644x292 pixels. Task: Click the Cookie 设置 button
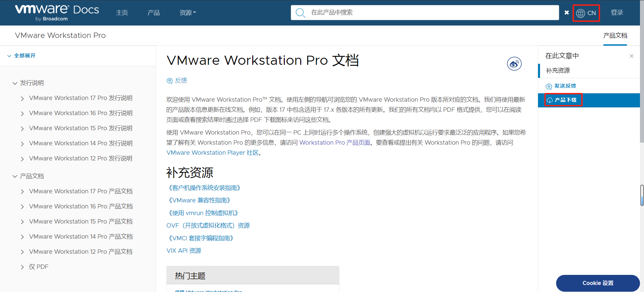[598, 283]
